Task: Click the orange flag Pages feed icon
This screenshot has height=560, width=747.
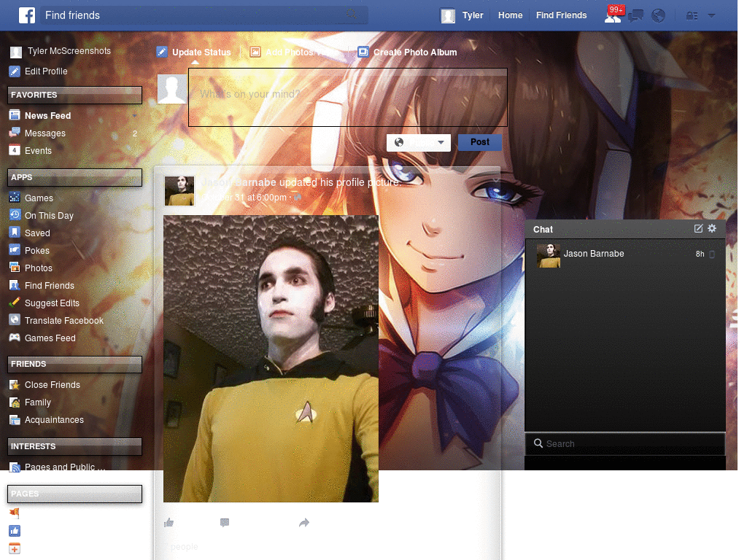Action: point(15,513)
